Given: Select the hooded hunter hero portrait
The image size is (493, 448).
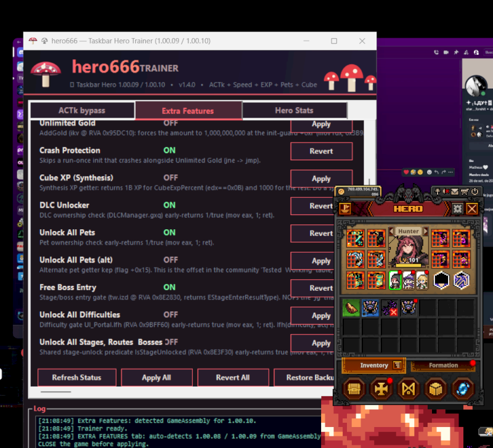Looking at the screenshot, I should coord(395,280).
